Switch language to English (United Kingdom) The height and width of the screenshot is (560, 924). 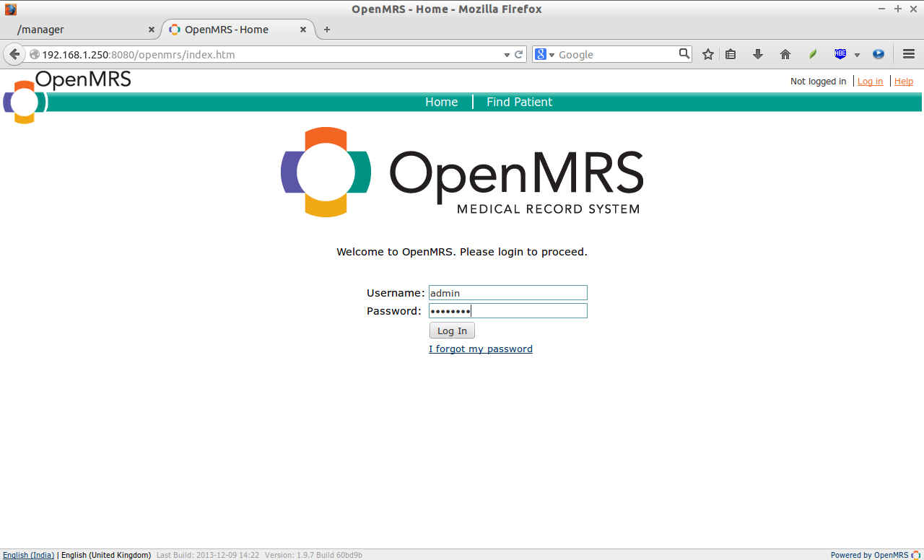[x=106, y=555]
